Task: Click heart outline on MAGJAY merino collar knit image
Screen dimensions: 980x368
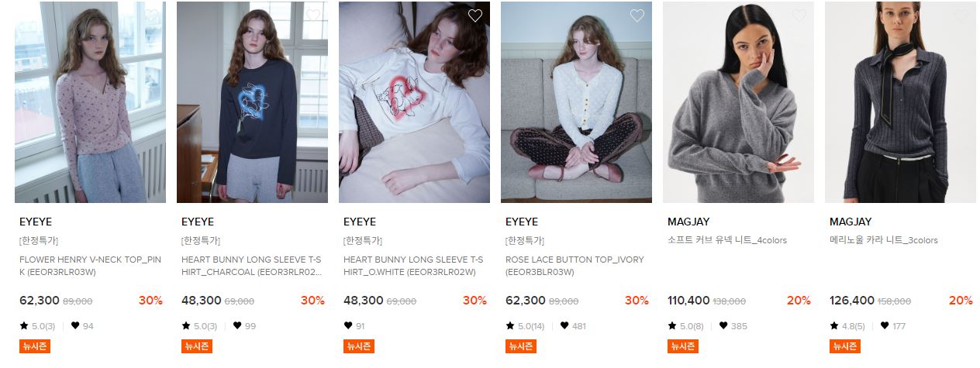Action: 961,15
